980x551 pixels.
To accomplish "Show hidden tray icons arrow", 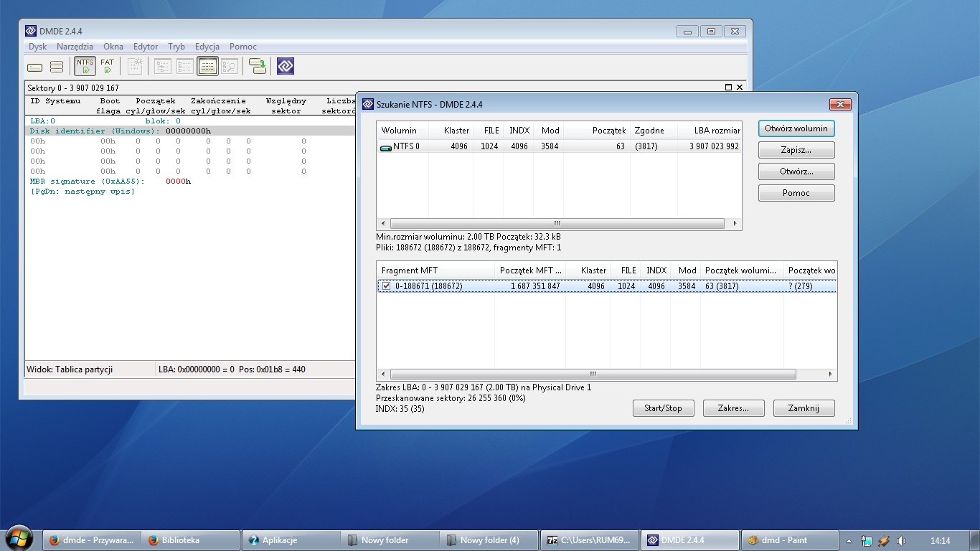I will (849, 540).
